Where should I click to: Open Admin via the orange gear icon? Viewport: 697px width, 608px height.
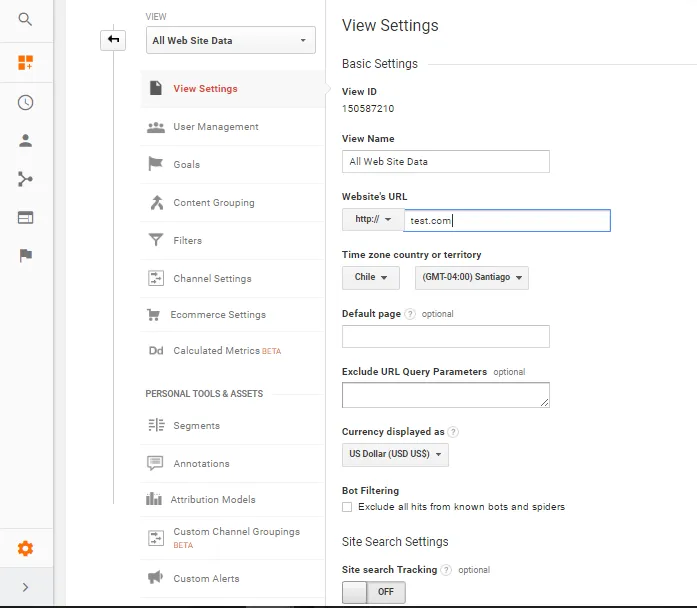point(25,548)
